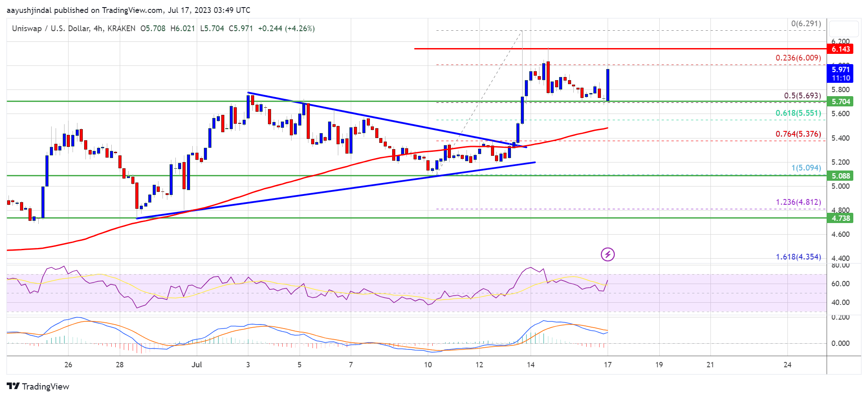Screen dimensions: 868x398
Task: Click the green 5.088 price label
Action: point(840,176)
